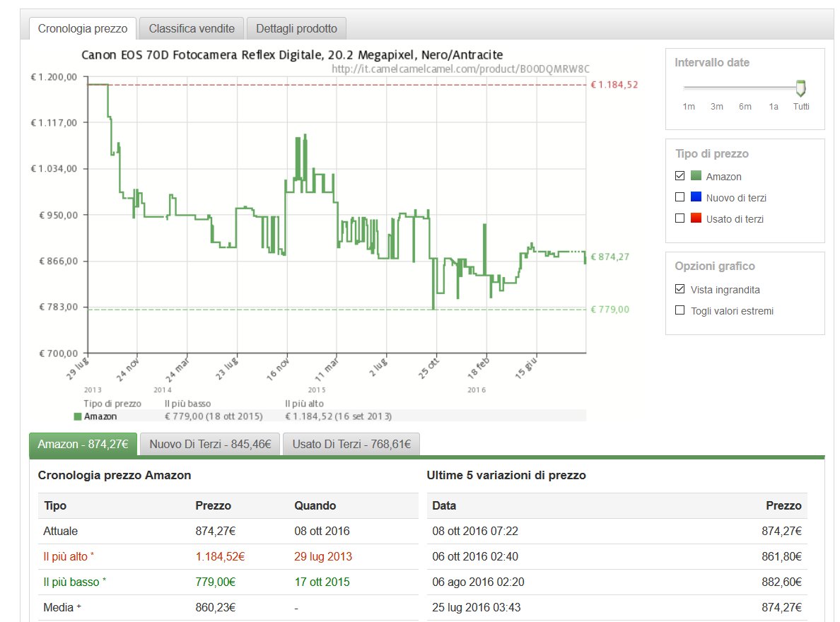Click the 25 lug 2016 03:43 price change row

617,608
